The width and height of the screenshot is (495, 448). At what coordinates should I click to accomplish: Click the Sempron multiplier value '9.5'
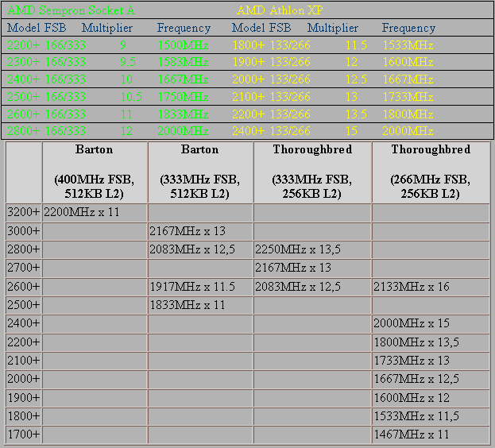pyautogui.click(x=128, y=62)
